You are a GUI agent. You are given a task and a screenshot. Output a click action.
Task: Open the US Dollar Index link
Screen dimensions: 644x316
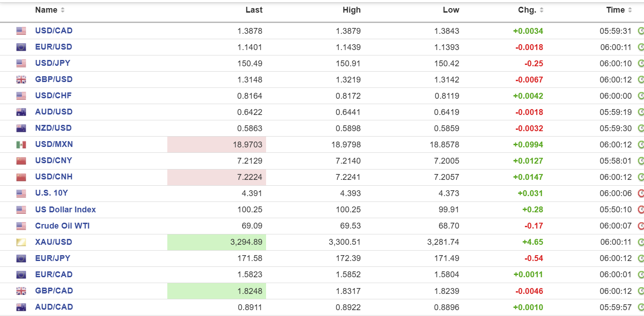[65, 210]
